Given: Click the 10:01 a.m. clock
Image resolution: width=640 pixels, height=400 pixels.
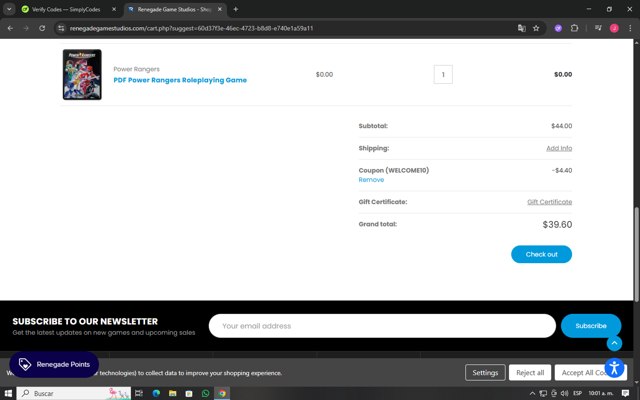Looking at the screenshot, I should (x=601, y=393).
